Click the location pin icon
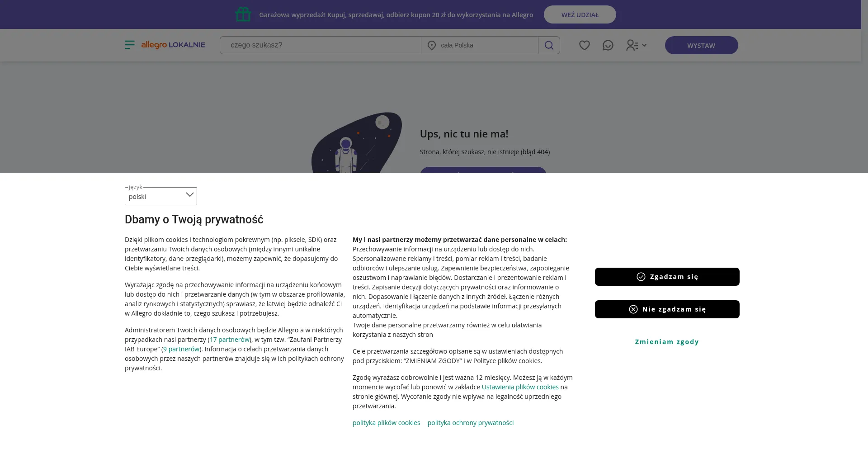The height and width of the screenshot is (449, 868). 432,45
